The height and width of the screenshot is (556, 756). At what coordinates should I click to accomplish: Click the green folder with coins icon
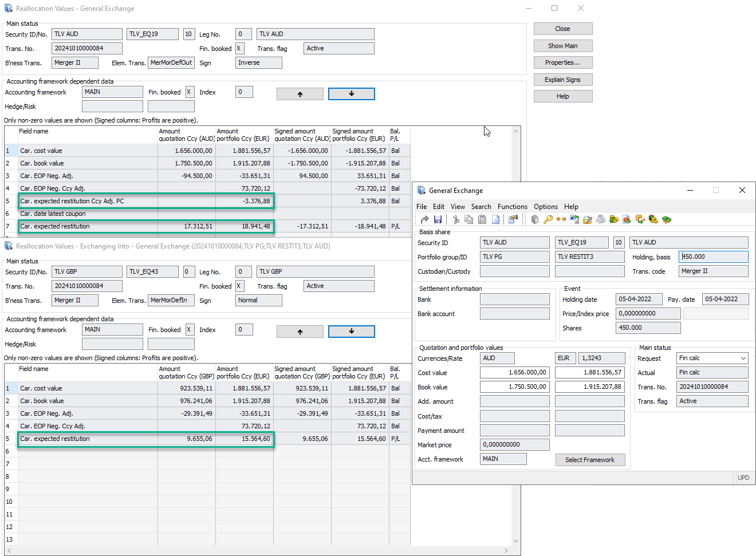tap(614, 219)
